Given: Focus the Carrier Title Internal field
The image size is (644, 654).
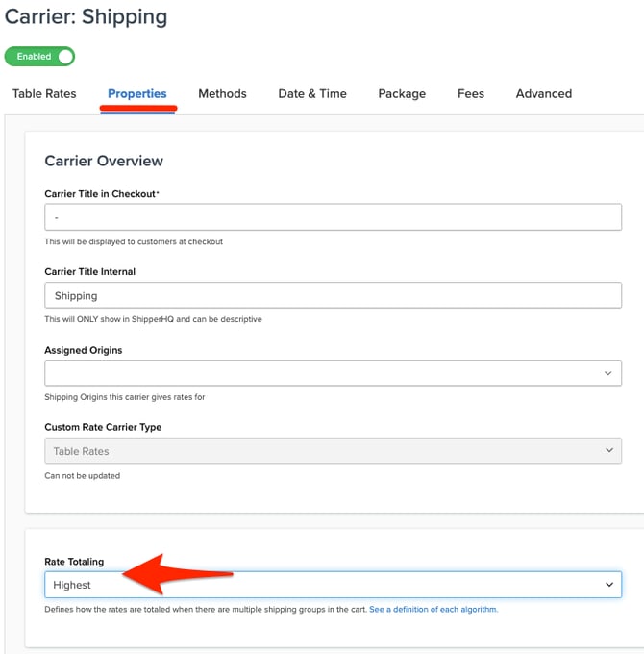Looking at the screenshot, I should [x=333, y=295].
